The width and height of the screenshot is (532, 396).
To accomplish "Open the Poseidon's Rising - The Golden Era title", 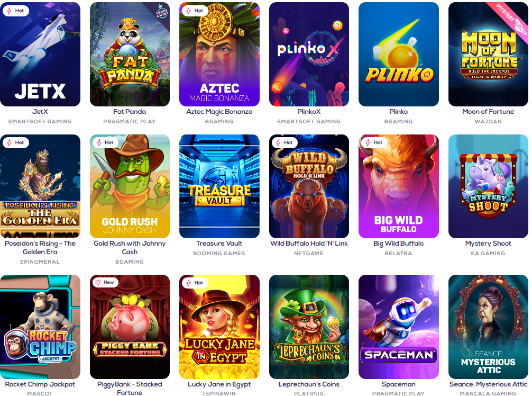I will point(40,248).
